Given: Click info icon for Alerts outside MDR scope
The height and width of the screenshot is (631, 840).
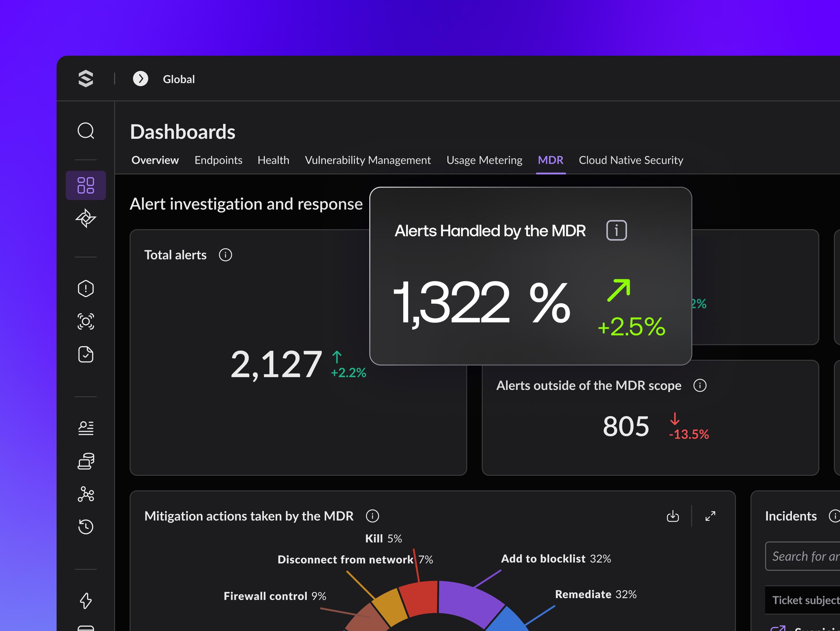Looking at the screenshot, I should 700,385.
